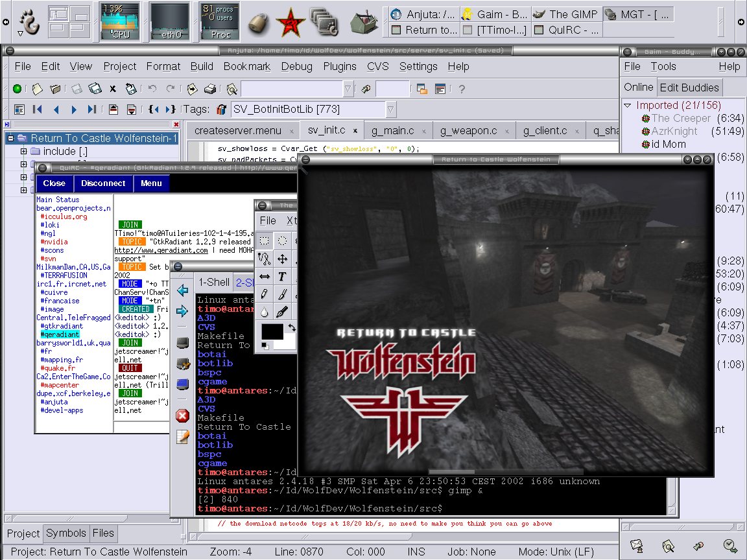
Task: Jump to first bookmark in Anjuta toolbar
Action: pos(37,110)
